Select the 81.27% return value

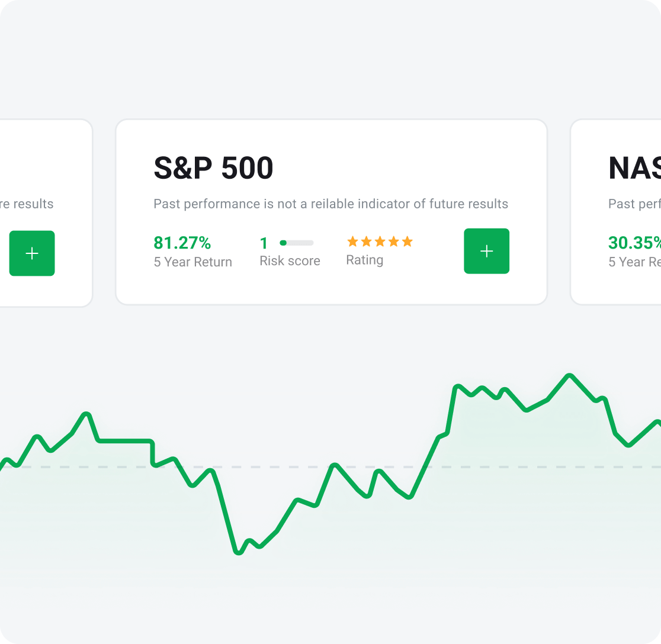click(x=182, y=243)
